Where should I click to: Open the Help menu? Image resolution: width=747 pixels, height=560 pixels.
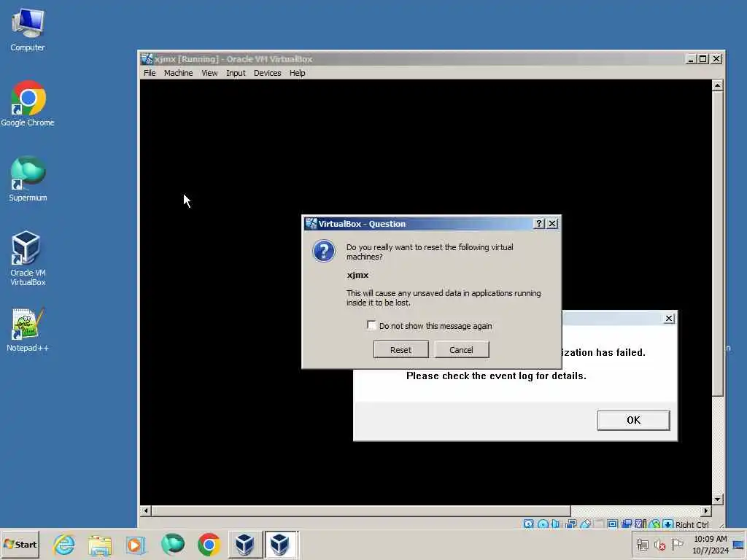click(298, 73)
